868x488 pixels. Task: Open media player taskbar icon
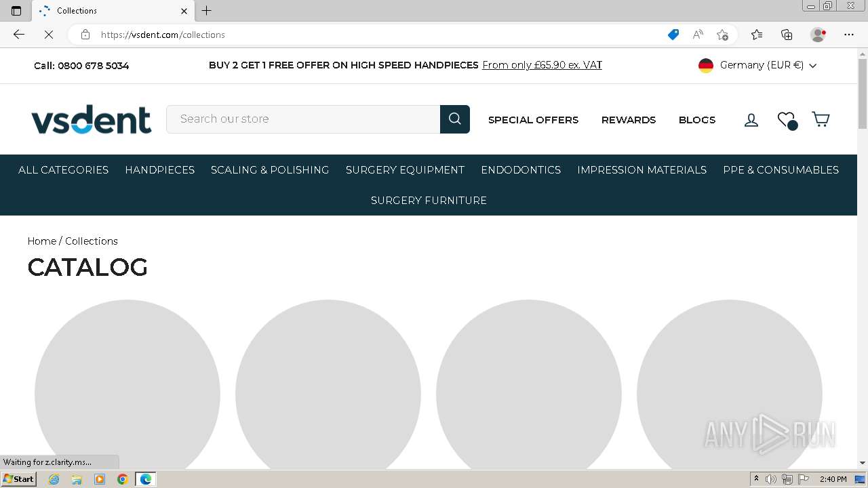(x=100, y=479)
